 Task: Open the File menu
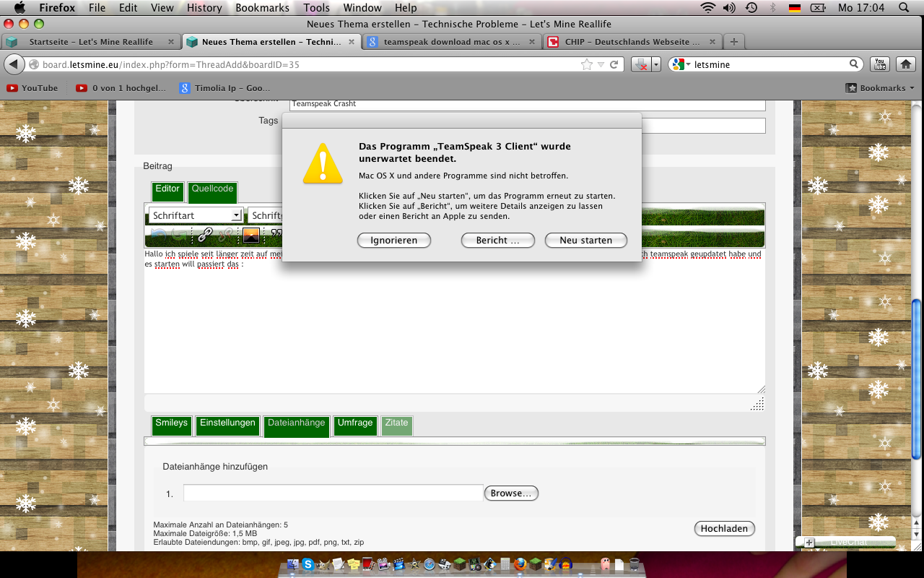(97, 8)
